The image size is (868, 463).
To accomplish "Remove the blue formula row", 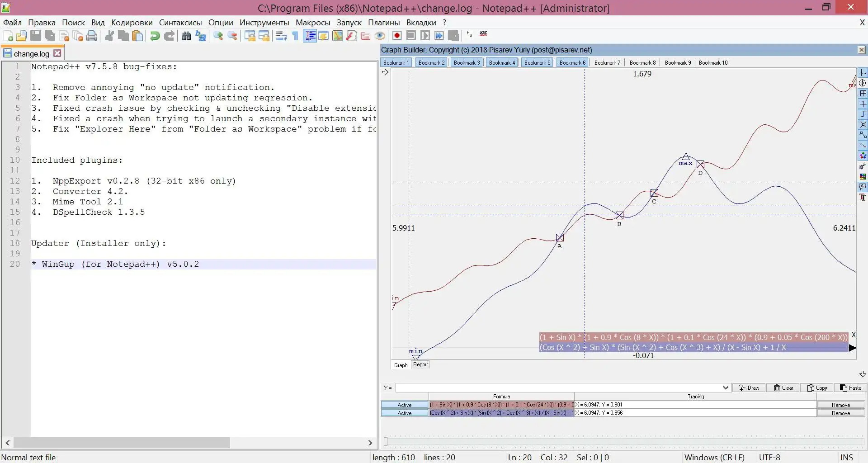I will (x=841, y=413).
